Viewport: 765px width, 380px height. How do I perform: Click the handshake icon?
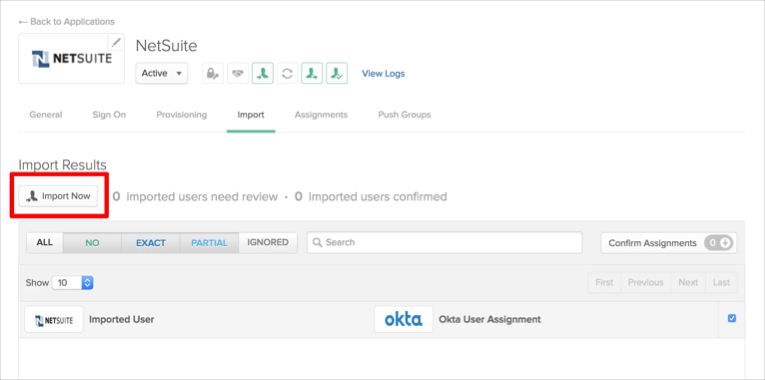pyautogui.click(x=238, y=74)
